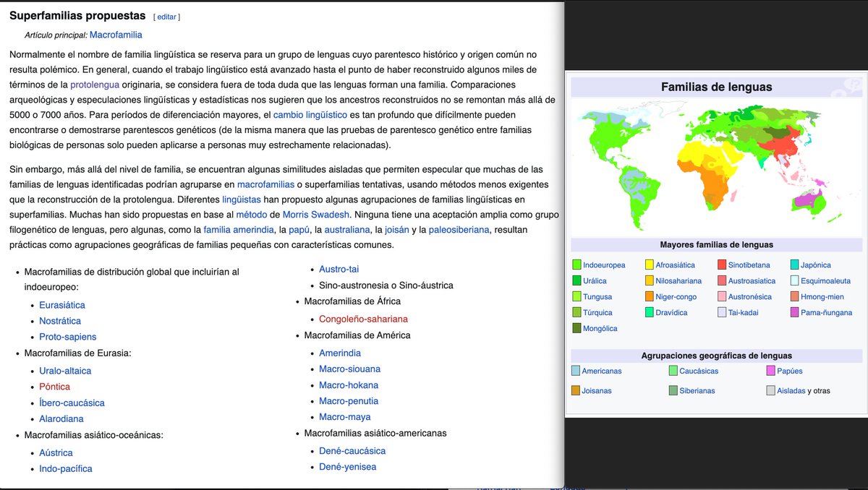The height and width of the screenshot is (490, 868).
Task: Open Niger-congo in the legend
Action: (x=676, y=297)
